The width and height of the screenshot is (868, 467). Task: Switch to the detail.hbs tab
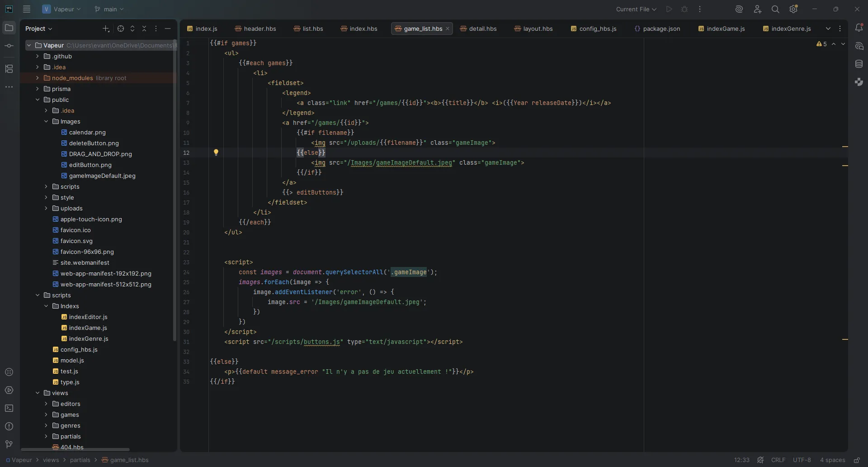click(478, 29)
